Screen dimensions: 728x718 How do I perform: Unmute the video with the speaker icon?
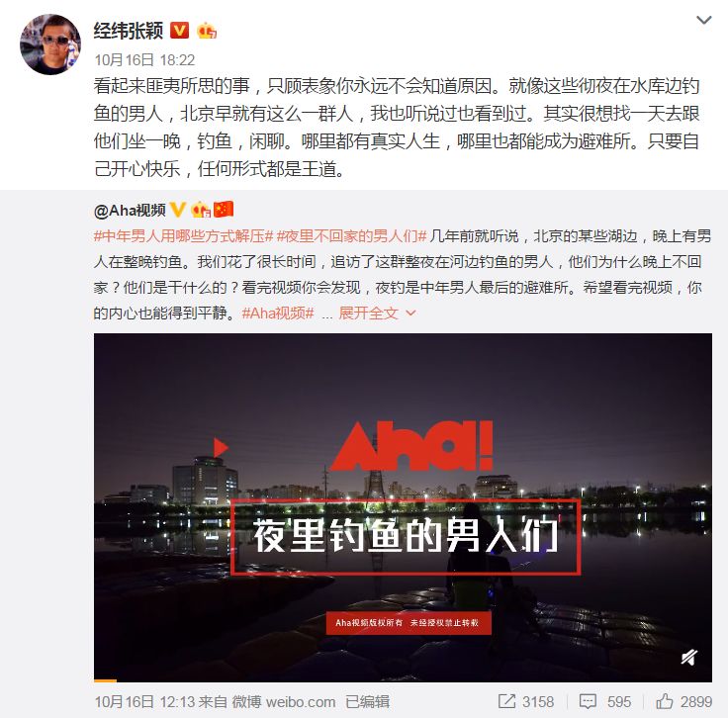[x=689, y=658]
